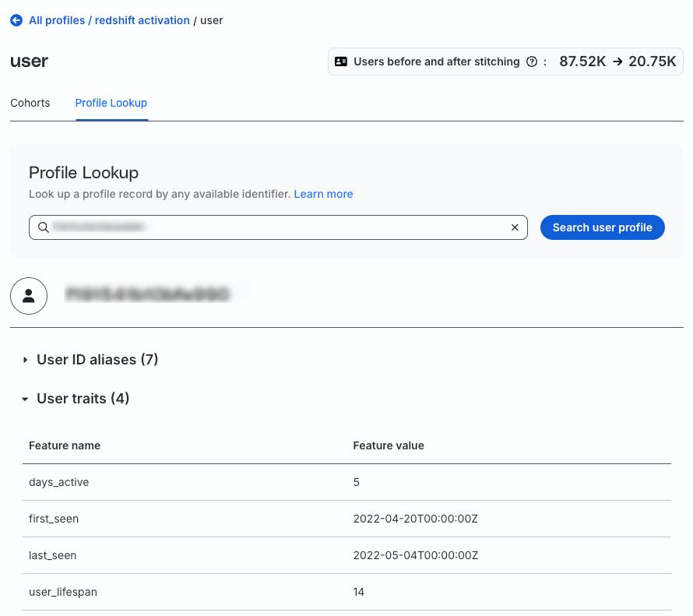Collapse the User traits section
Viewport: 693px width, 616px height.
[x=25, y=399]
